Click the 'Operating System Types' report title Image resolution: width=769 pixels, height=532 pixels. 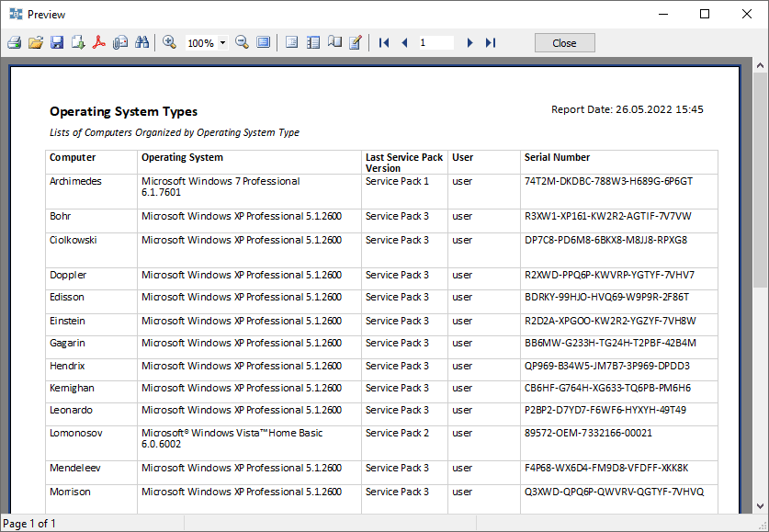[124, 112]
